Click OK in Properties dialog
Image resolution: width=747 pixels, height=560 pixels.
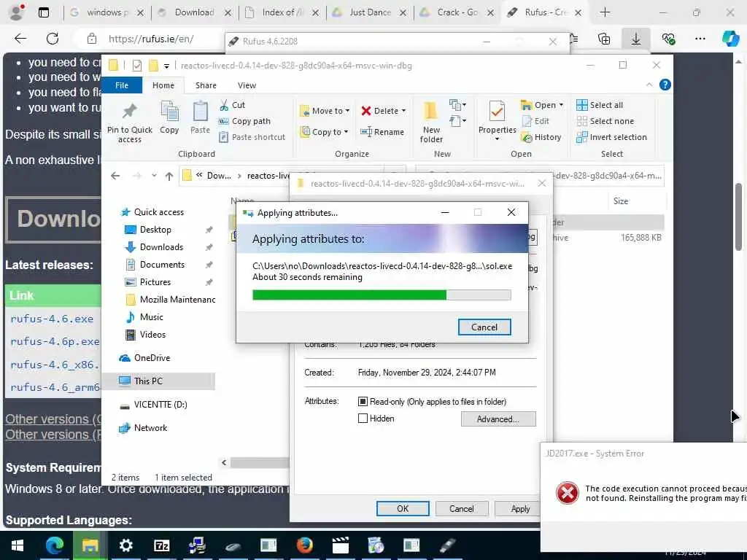[403, 508]
